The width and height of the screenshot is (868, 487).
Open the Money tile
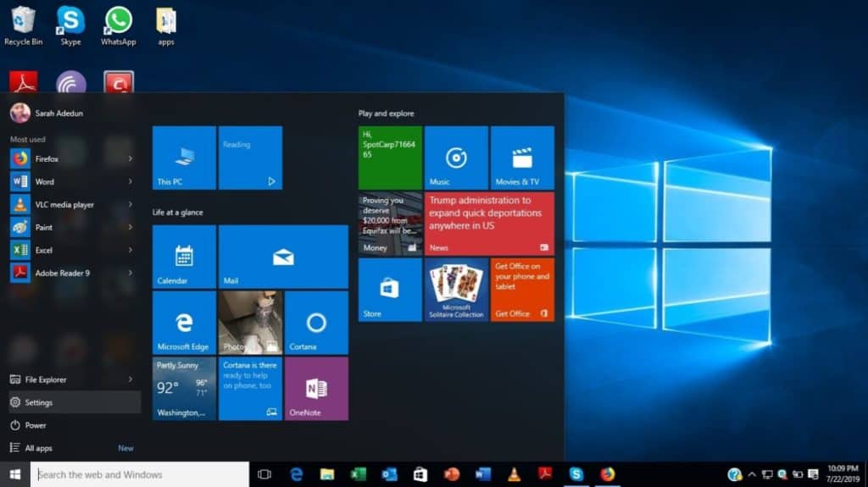(390, 224)
